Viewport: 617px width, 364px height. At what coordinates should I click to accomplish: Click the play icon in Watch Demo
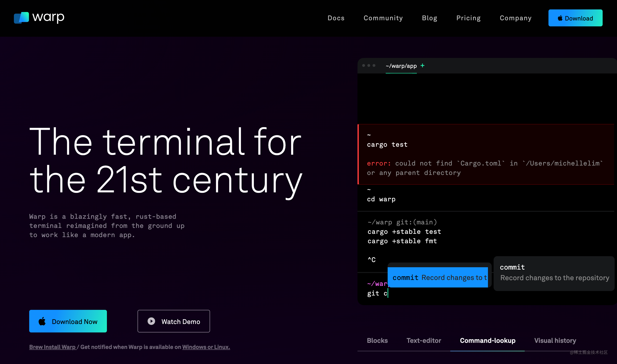[151, 321]
